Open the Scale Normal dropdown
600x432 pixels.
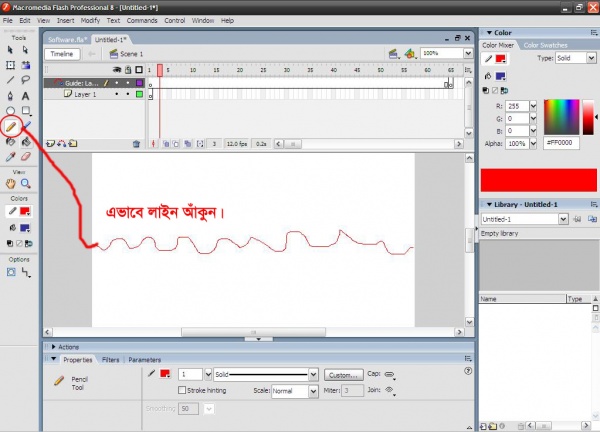(x=313, y=391)
